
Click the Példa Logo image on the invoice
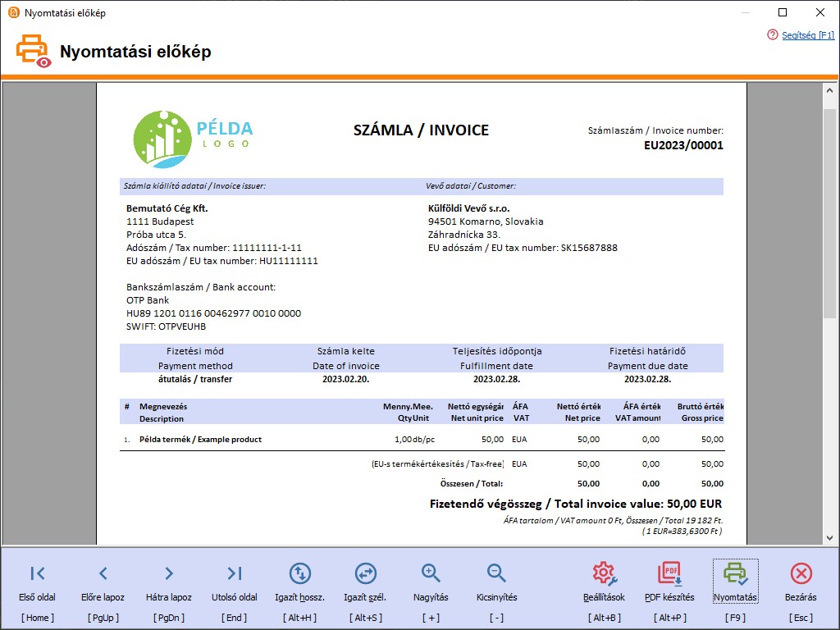tap(193, 139)
